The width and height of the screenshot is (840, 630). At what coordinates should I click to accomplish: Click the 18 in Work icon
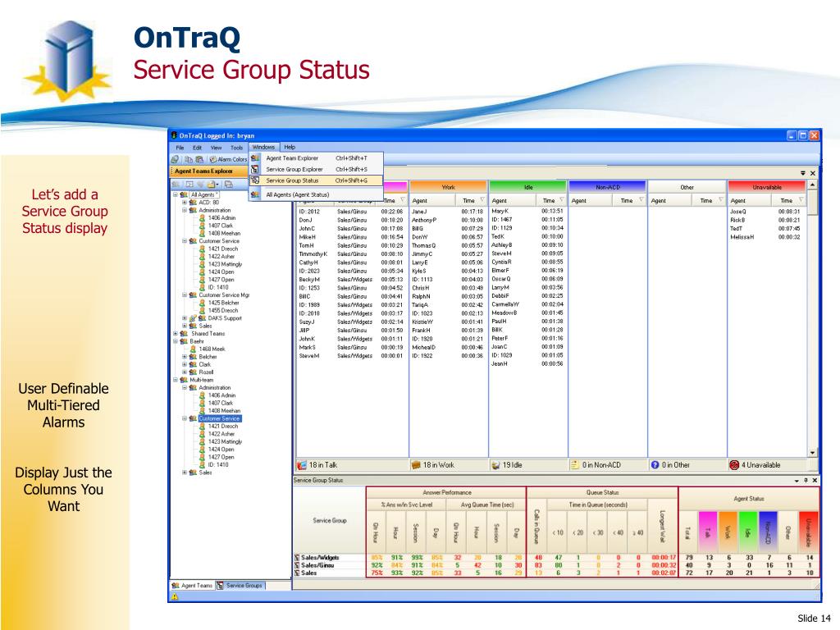point(416,465)
